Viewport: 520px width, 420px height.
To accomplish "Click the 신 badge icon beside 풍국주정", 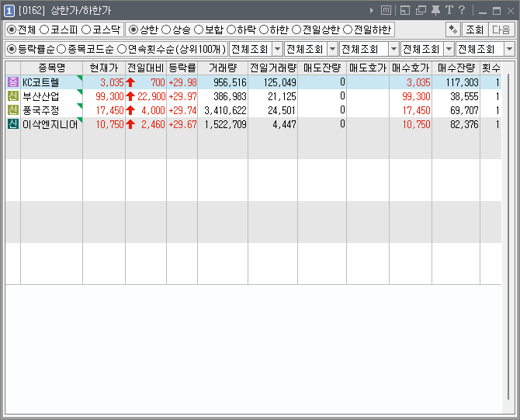I will coord(13,109).
